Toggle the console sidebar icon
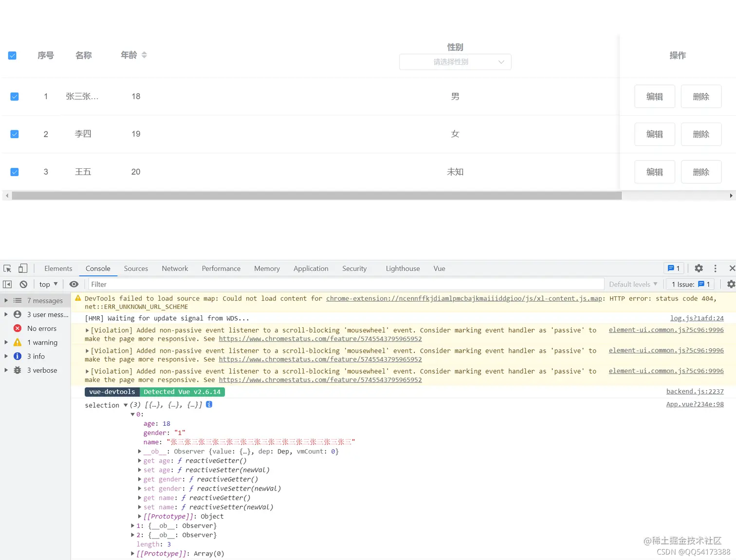The width and height of the screenshot is (736, 560). [x=7, y=284]
